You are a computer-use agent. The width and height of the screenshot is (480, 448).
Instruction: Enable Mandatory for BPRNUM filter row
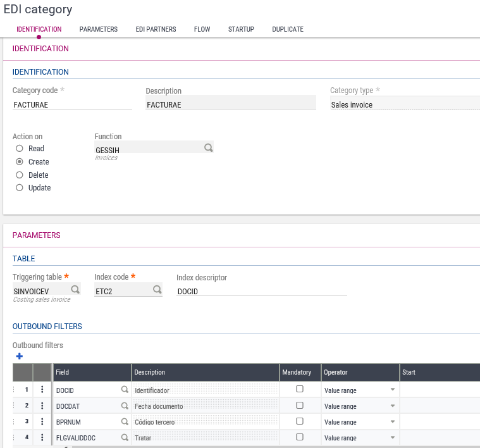click(x=300, y=421)
